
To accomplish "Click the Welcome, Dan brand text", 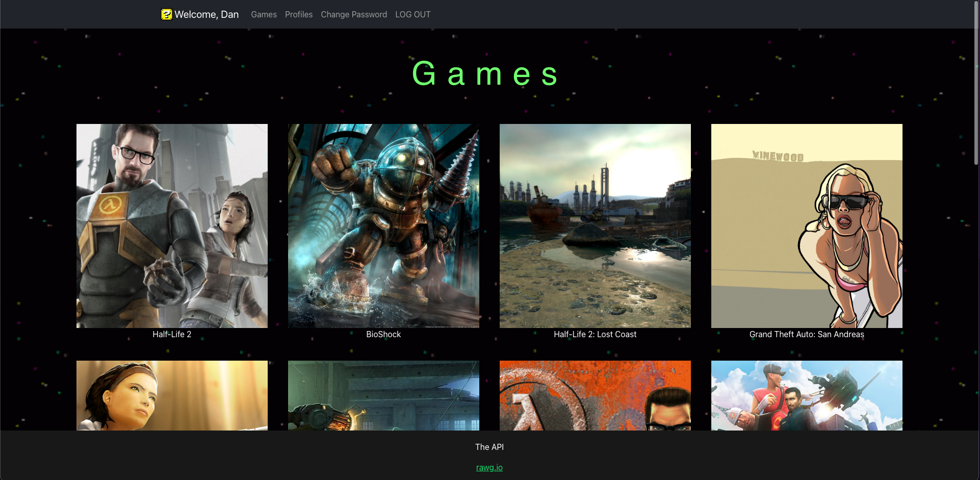I will 207,14.
